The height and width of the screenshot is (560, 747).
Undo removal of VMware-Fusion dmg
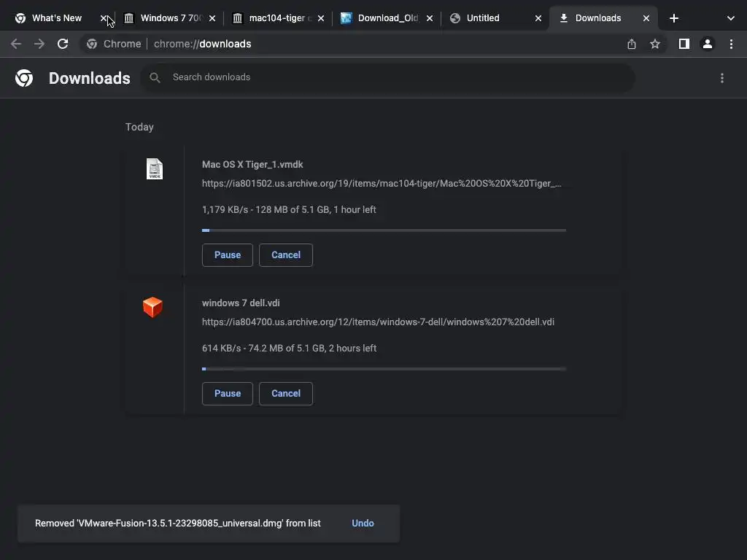363,523
